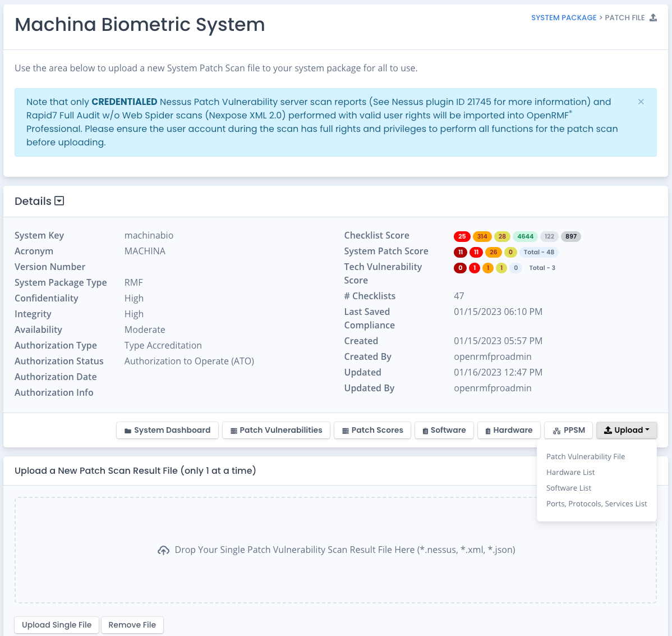Click the 897 Checklist Score badge
This screenshot has height=636, width=672.
coord(571,236)
